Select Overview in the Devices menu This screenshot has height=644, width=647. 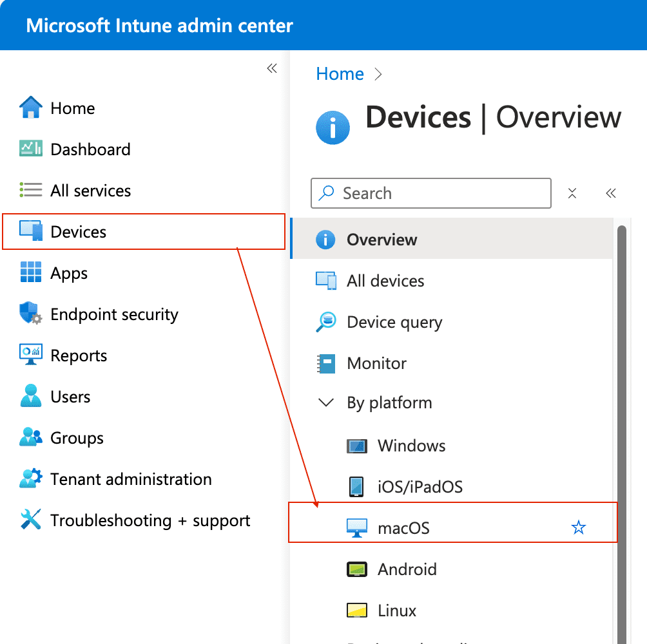click(x=381, y=240)
